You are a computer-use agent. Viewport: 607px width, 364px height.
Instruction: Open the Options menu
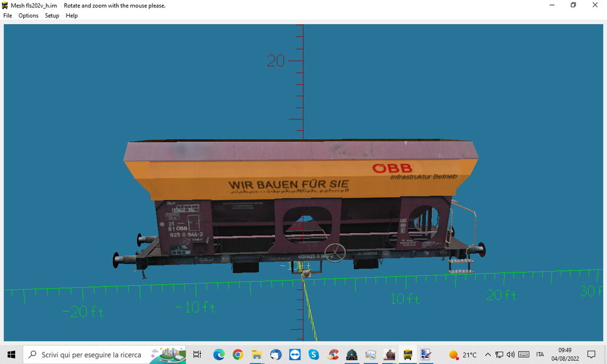(x=29, y=16)
